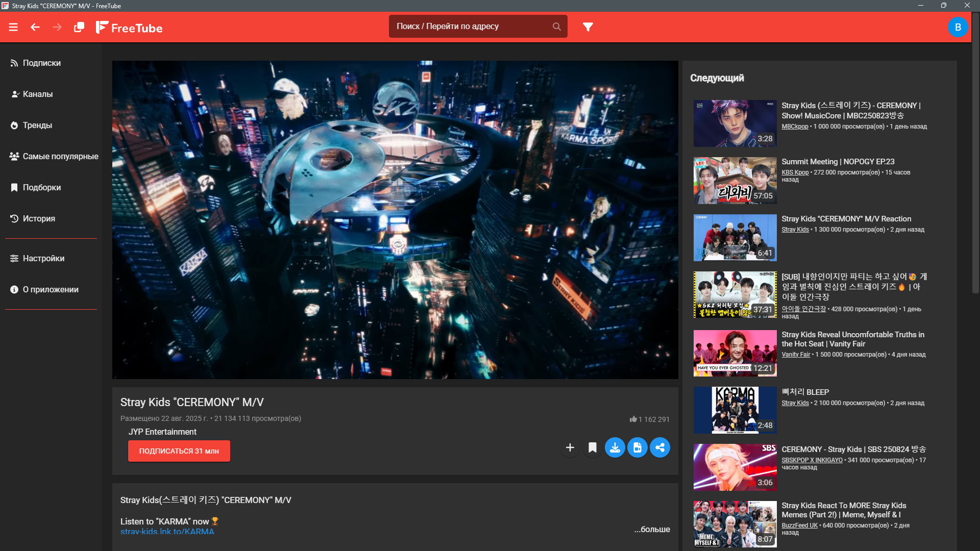The height and width of the screenshot is (551, 980).
Task: Click the page vertical scrollbar
Action: coord(975,153)
